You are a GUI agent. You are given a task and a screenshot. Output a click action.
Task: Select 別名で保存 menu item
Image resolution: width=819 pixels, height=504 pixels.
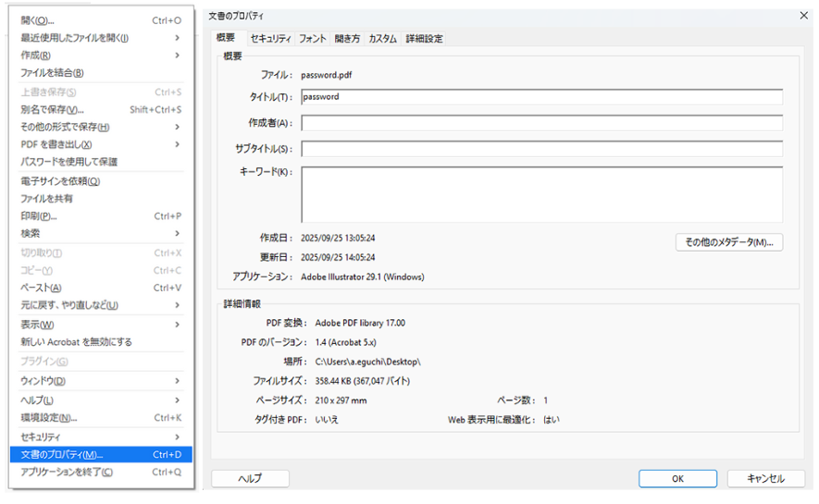[x=52, y=109]
